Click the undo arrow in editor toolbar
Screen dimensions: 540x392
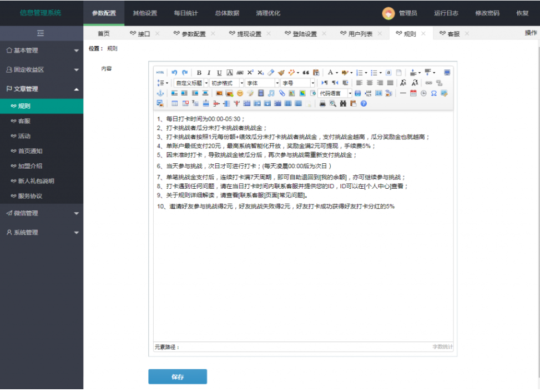pyautogui.click(x=174, y=73)
